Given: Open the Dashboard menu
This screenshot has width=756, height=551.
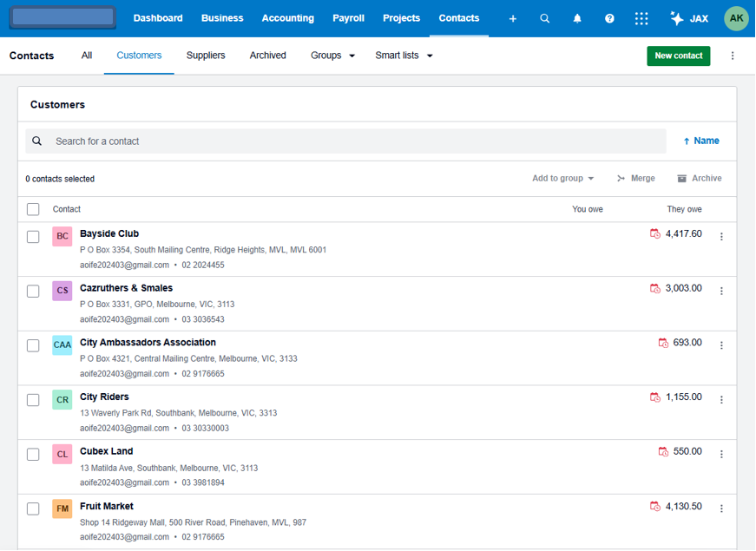Looking at the screenshot, I should click(158, 18).
